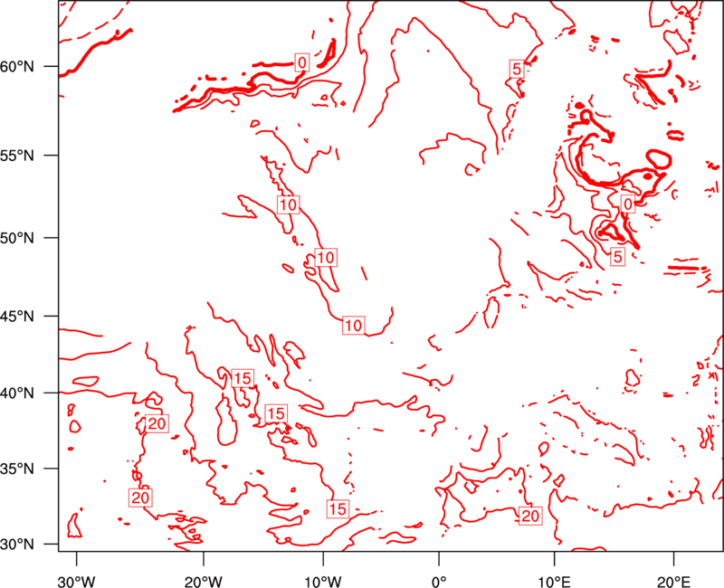Viewport: 724px width, 588px height.
Task: Select the 20°E longitude axis label
Action: [673, 581]
